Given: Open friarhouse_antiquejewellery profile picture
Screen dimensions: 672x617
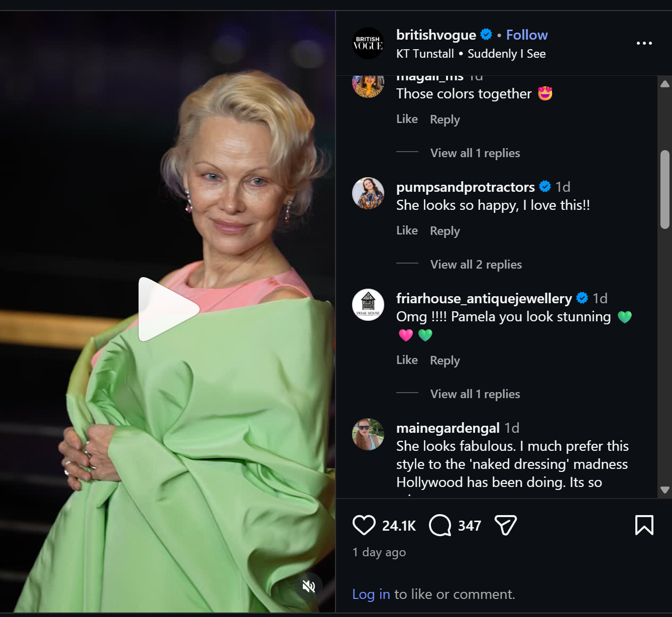Looking at the screenshot, I should 368,305.
